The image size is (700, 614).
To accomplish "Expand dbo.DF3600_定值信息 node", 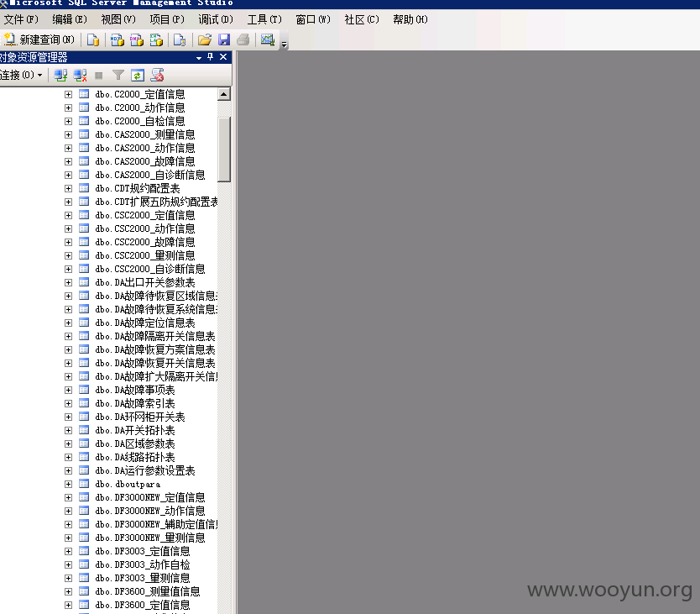I will (x=68, y=605).
